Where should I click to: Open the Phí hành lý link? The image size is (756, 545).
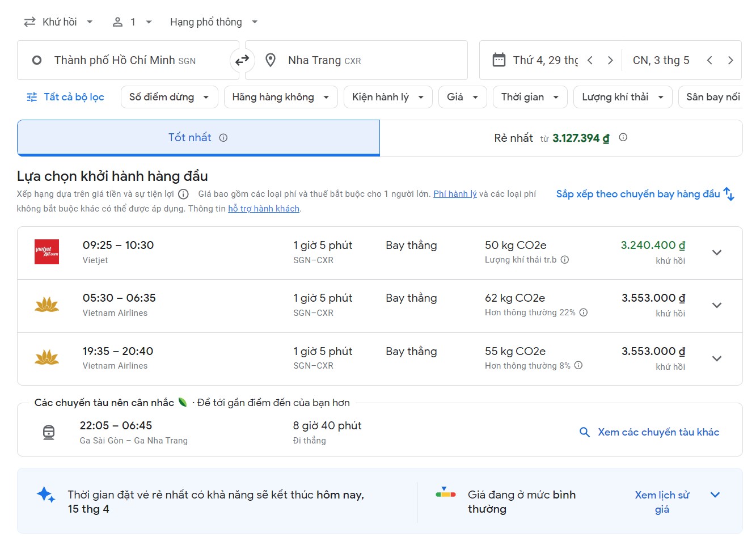coord(455,194)
